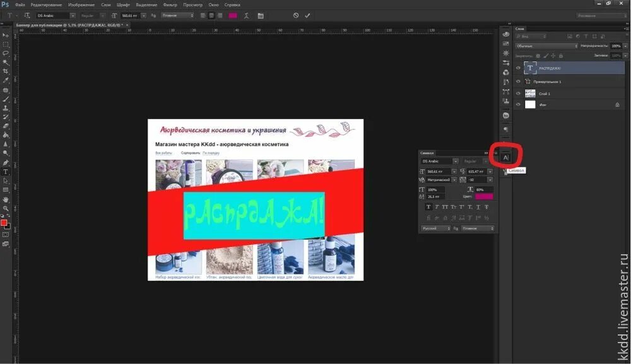Screen dimensions: 631x364
Task: Select the Eyedropper tool
Action: pos(6,81)
